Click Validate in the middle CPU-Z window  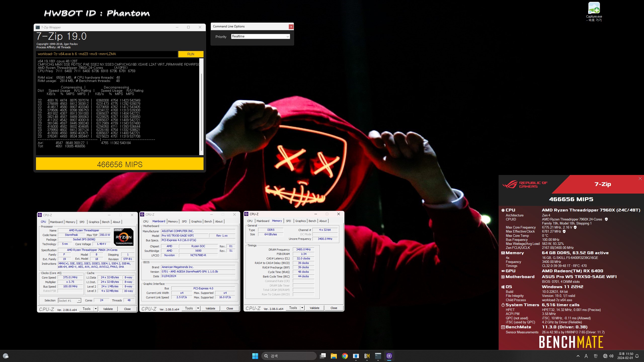tap(210, 308)
